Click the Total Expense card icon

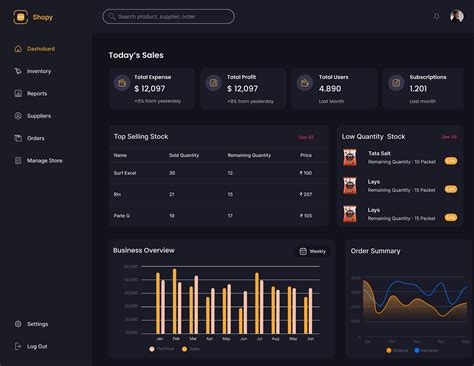pyautogui.click(x=122, y=83)
